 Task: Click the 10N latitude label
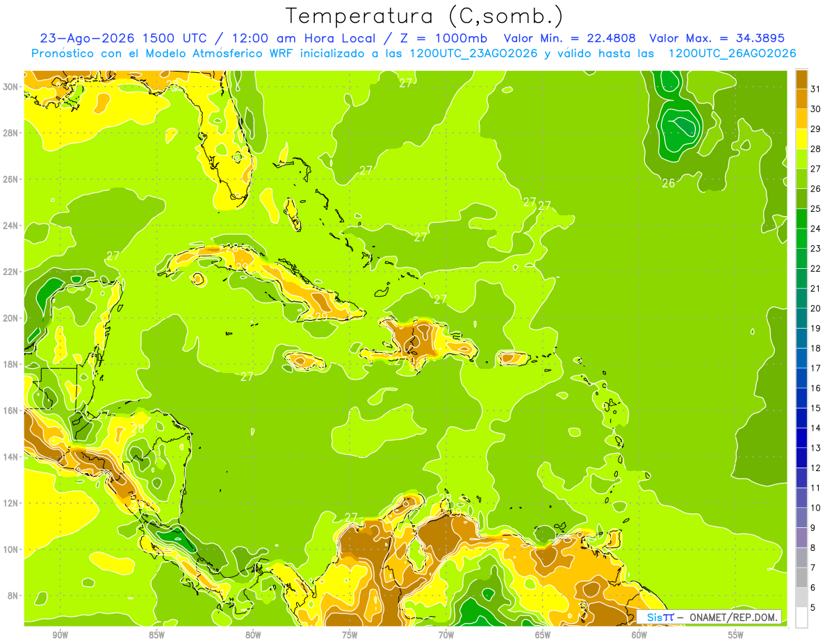(x=10, y=549)
